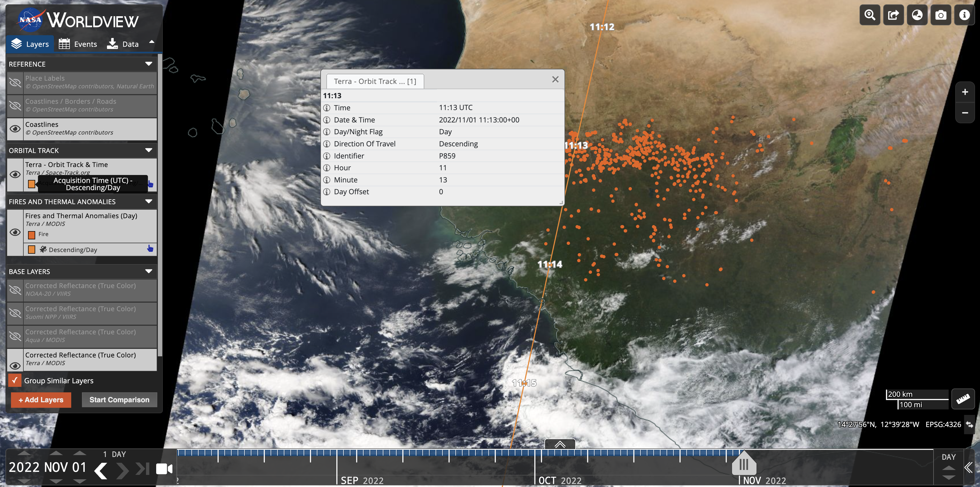The width and height of the screenshot is (980, 487).
Task: Close the Terra Orbit Track popup
Action: [555, 79]
